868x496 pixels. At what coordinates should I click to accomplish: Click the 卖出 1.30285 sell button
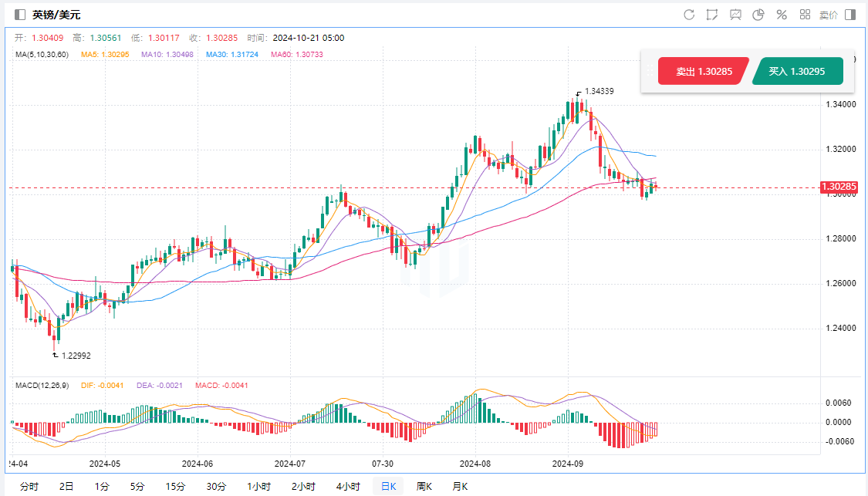pos(701,71)
